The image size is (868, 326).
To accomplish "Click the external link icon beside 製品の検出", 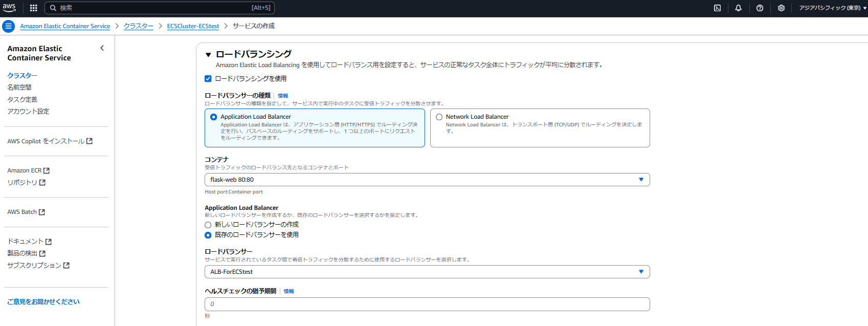I will [42, 253].
